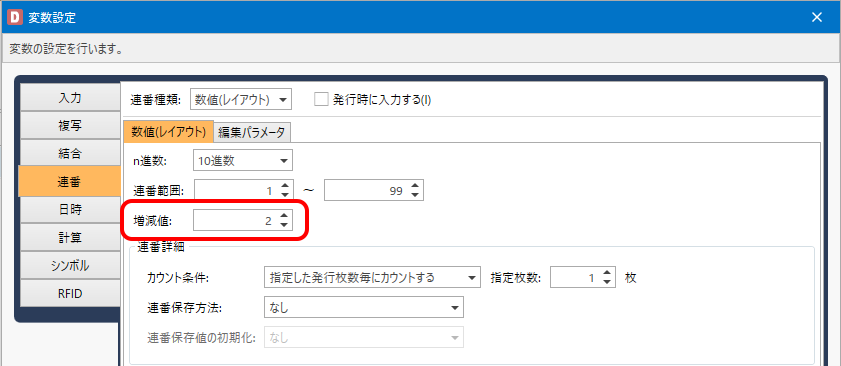
Task: Expand the n進数 10進数 combo box
Action: click(x=242, y=161)
